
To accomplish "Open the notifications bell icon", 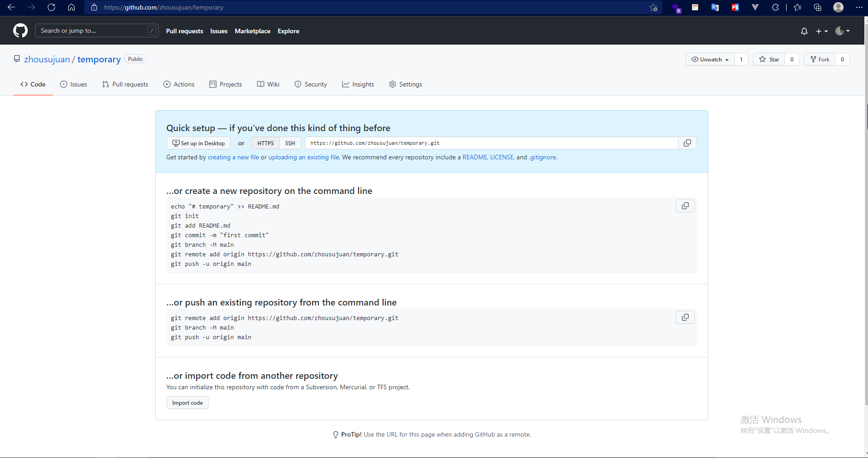I will pyautogui.click(x=804, y=31).
